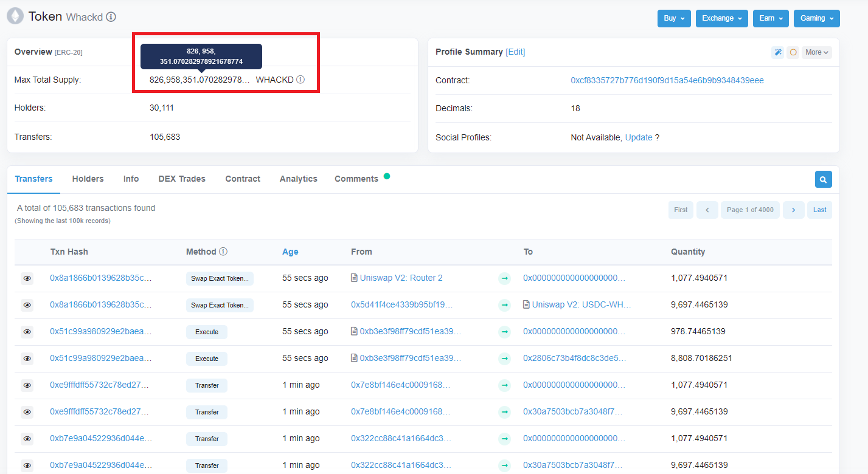Click the Last page button

820,210
